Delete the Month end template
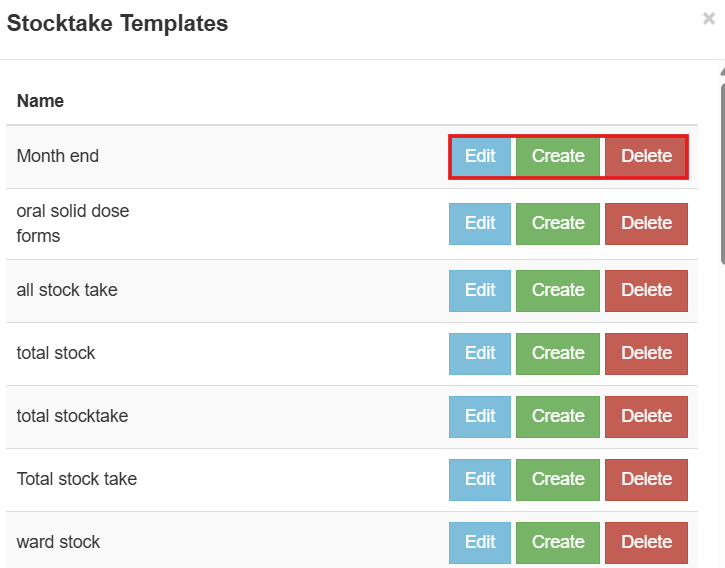This screenshot has height=568, width=725. [x=646, y=156]
